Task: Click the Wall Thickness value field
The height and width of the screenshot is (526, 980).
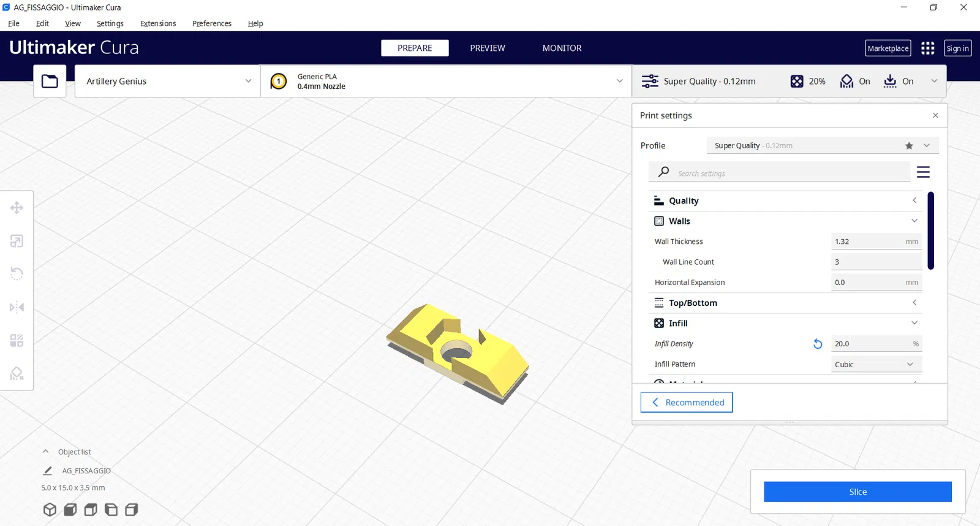Action: click(876, 242)
